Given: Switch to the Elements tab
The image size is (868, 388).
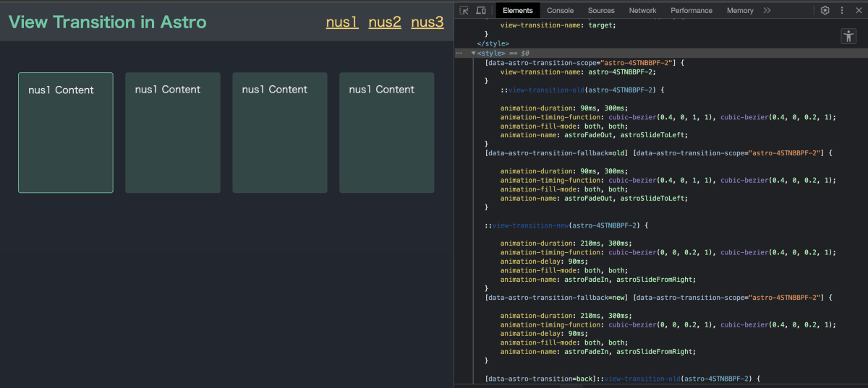Looking at the screenshot, I should (x=518, y=10).
